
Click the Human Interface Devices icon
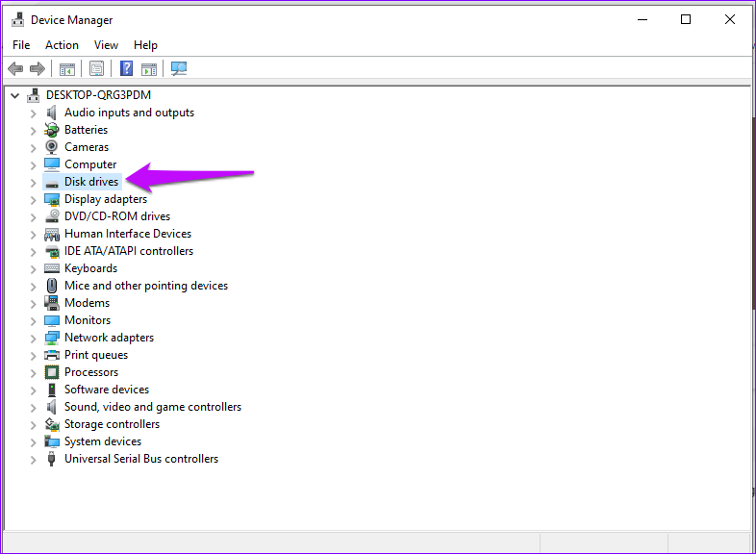coord(52,235)
